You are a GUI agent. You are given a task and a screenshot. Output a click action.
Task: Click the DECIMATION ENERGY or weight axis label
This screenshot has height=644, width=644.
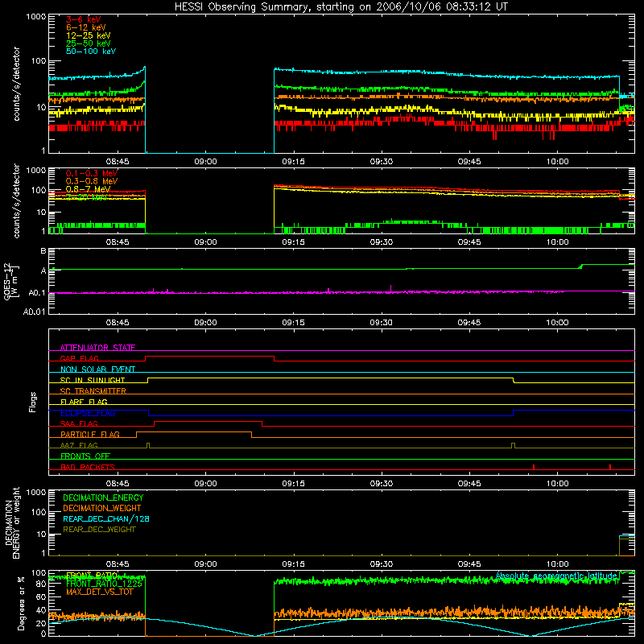(x=12, y=523)
